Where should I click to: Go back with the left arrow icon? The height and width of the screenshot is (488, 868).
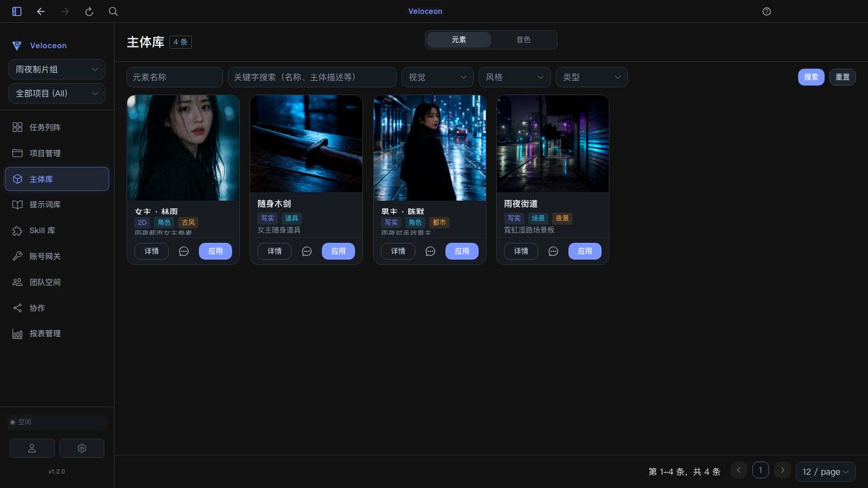click(x=41, y=11)
